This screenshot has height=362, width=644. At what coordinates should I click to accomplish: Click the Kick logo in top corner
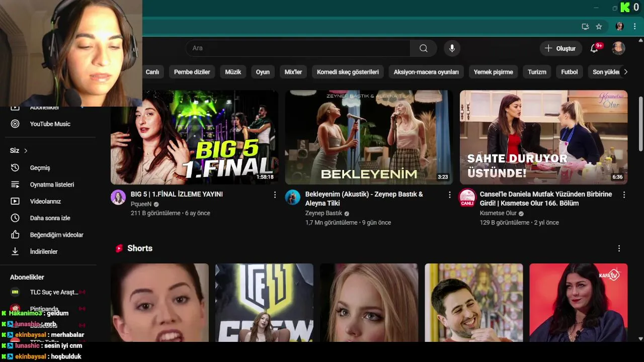point(625,7)
